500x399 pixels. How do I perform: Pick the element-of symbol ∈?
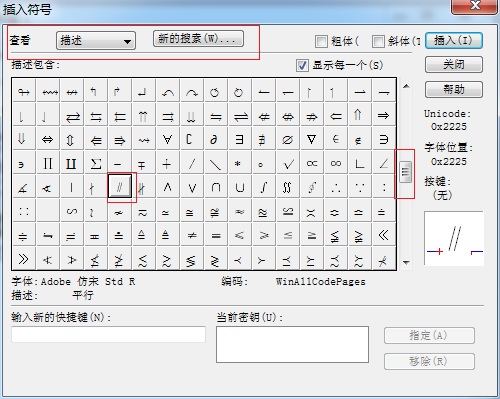(335, 139)
